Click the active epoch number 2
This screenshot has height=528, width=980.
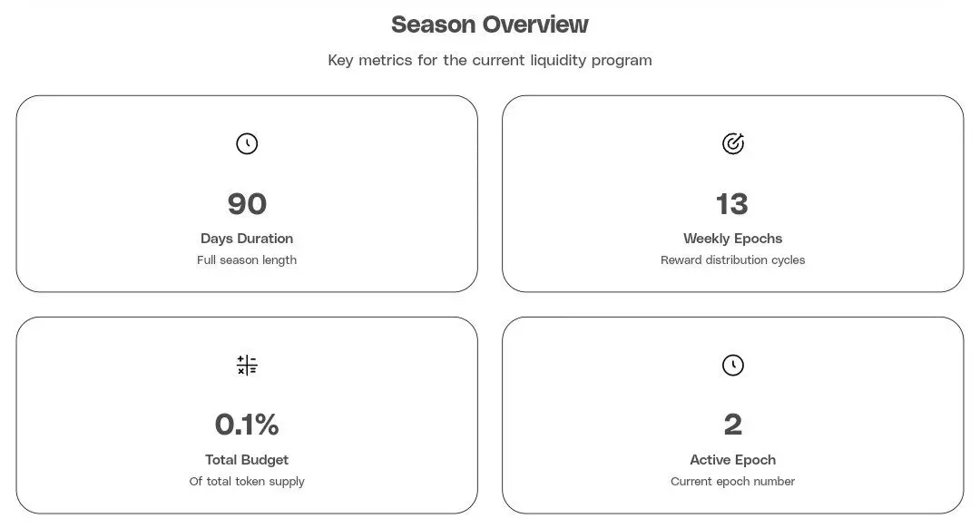(732, 425)
